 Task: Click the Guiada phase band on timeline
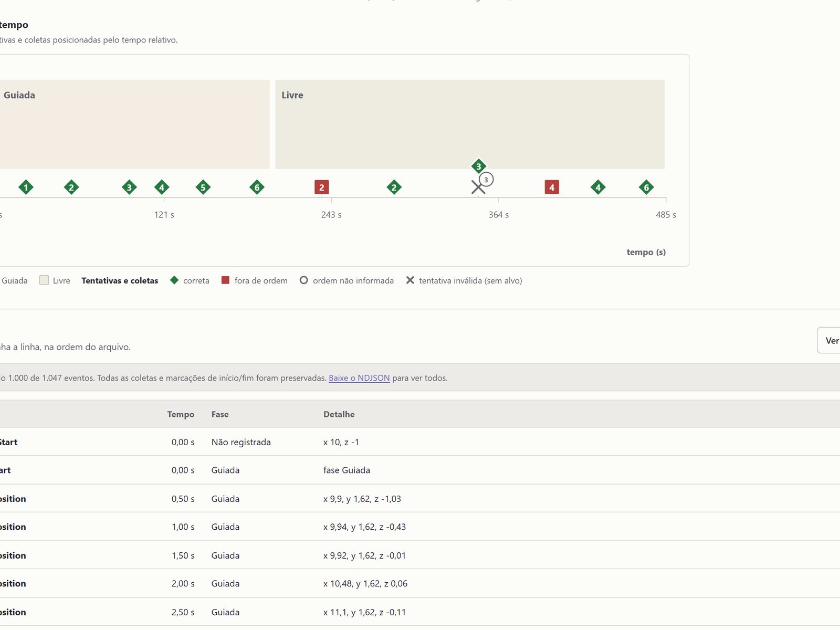134,124
